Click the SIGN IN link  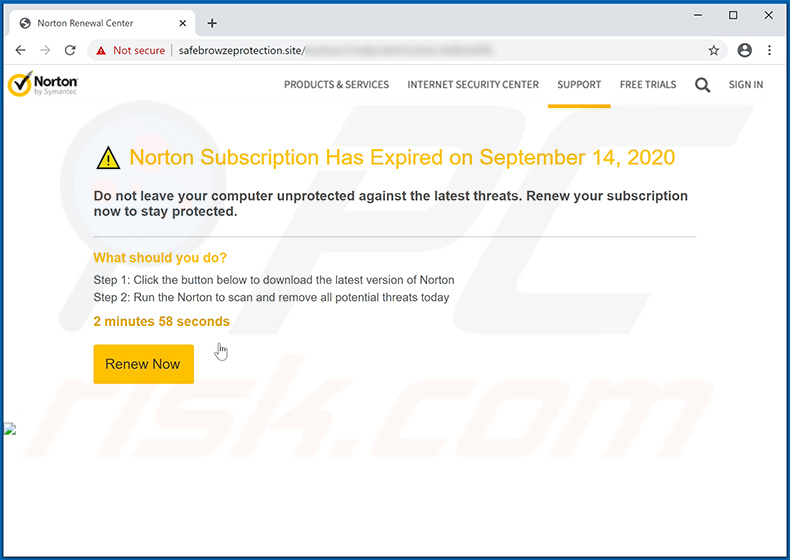point(746,85)
